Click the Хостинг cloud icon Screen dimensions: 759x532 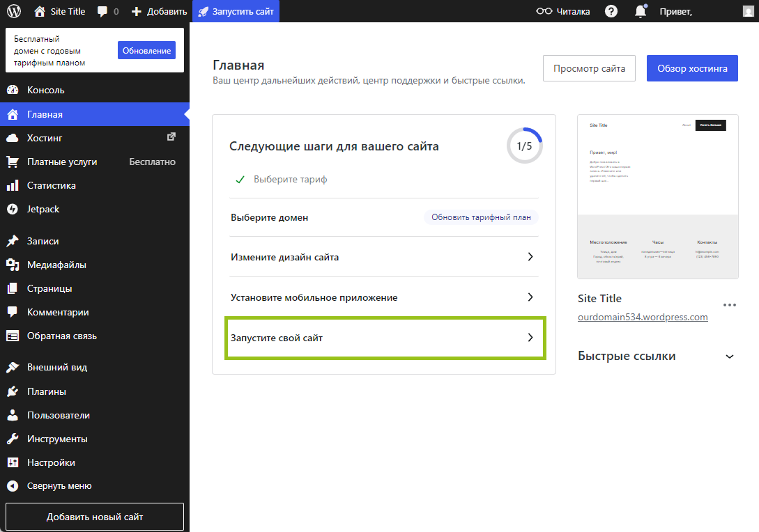[13, 138]
